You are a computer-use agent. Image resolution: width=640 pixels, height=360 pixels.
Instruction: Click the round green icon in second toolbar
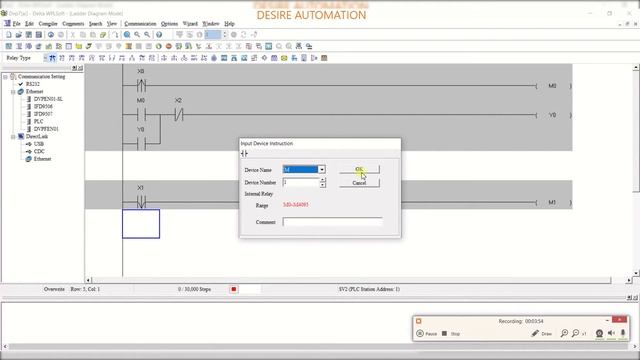click(x=158, y=47)
